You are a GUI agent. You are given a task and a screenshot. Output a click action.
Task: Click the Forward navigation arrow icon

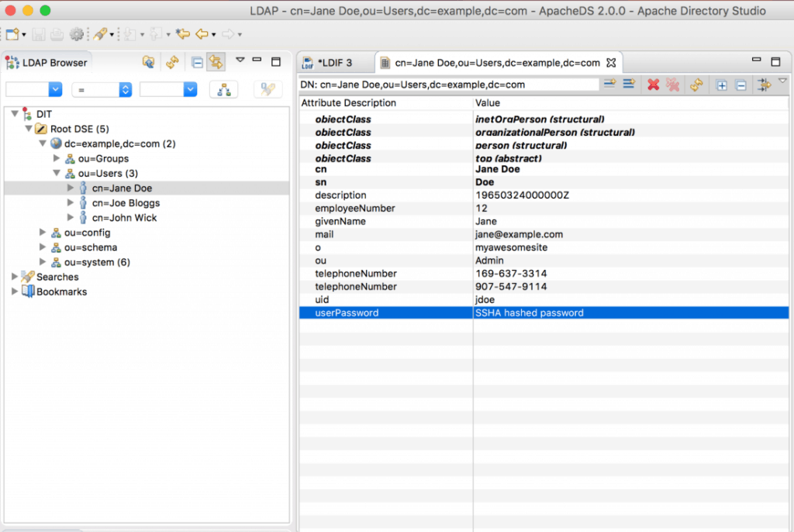pos(229,34)
